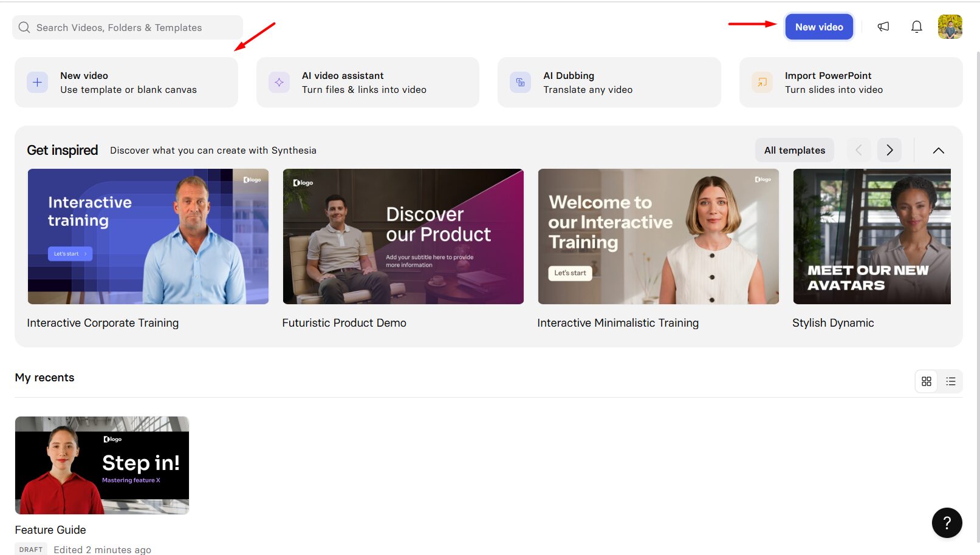The height and width of the screenshot is (555, 980).
Task: Select Stylish Dynamic template thumbnail
Action: (872, 236)
